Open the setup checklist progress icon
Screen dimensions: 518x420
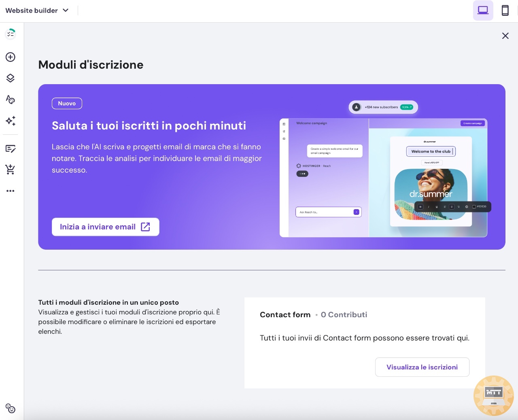pyautogui.click(x=11, y=34)
